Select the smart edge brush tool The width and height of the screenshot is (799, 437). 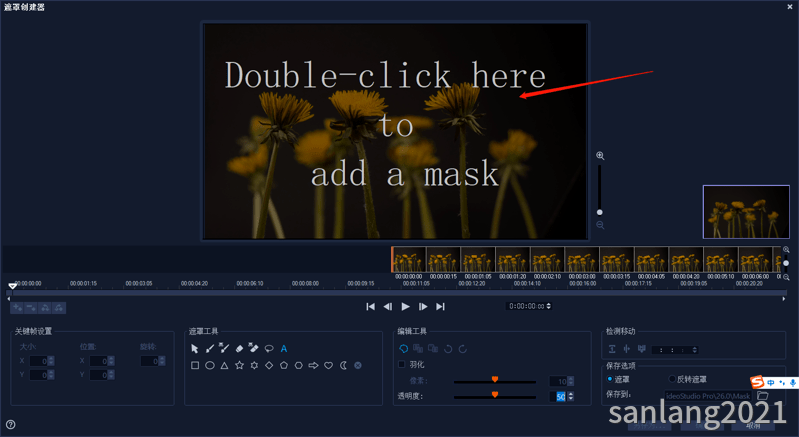[x=224, y=348]
